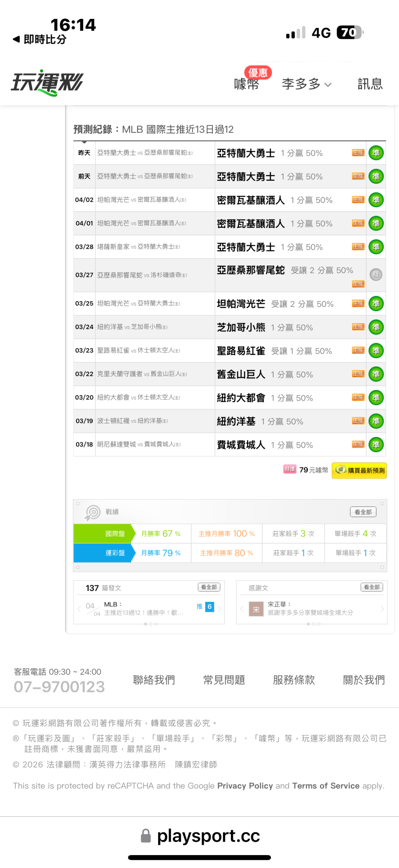Click the 購買最新預測 button

point(359,471)
